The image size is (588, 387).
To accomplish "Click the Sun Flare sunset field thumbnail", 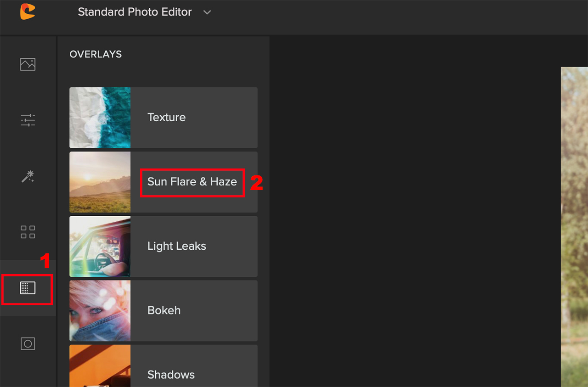I will click(100, 182).
